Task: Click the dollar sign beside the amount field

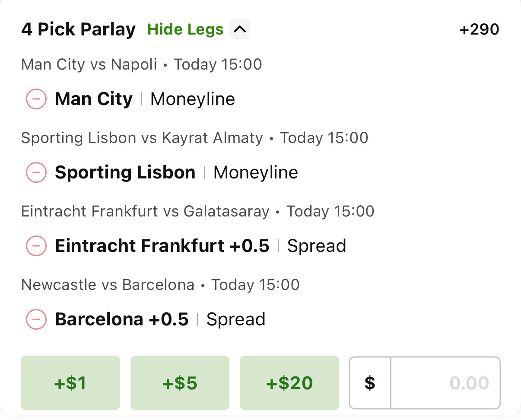Action: tap(370, 383)
